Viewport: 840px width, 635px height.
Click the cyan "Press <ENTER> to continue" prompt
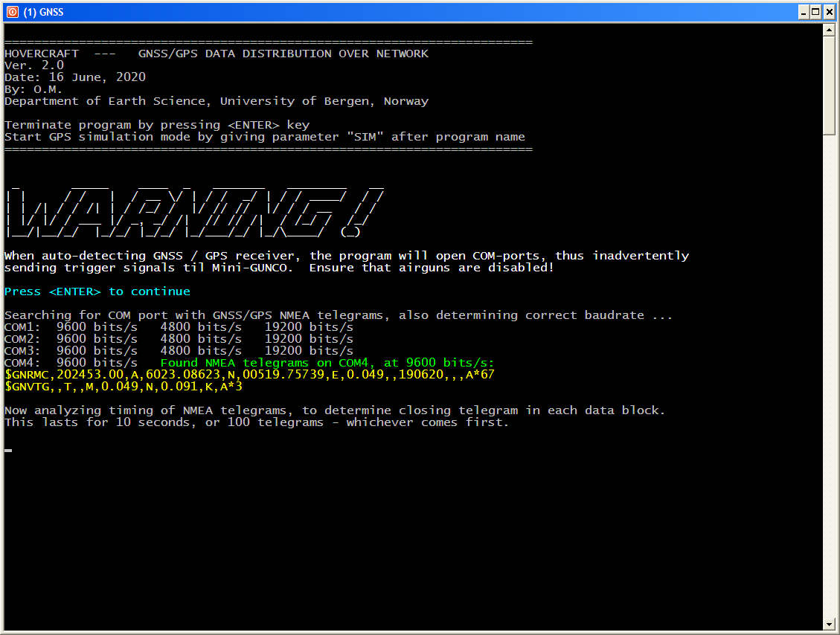pyautogui.click(x=97, y=291)
